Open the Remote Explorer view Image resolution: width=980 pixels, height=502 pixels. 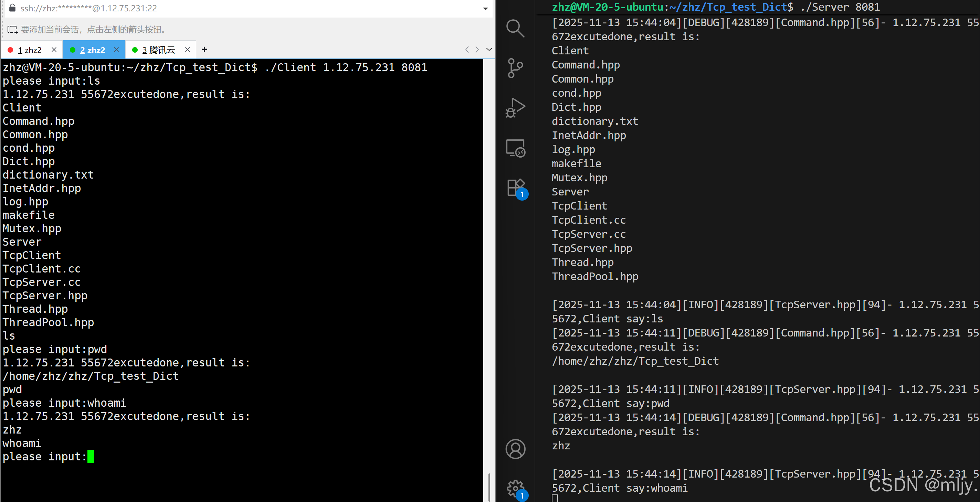coord(515,148)
